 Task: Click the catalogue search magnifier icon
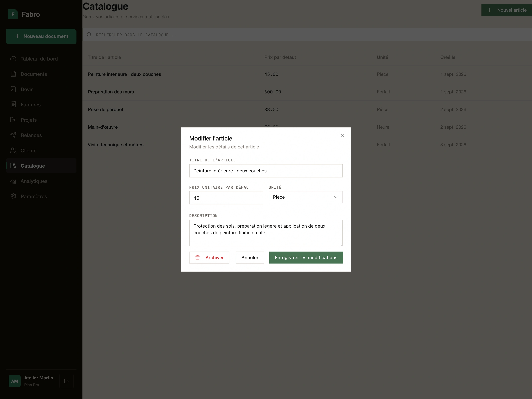(x=89, y=35)
